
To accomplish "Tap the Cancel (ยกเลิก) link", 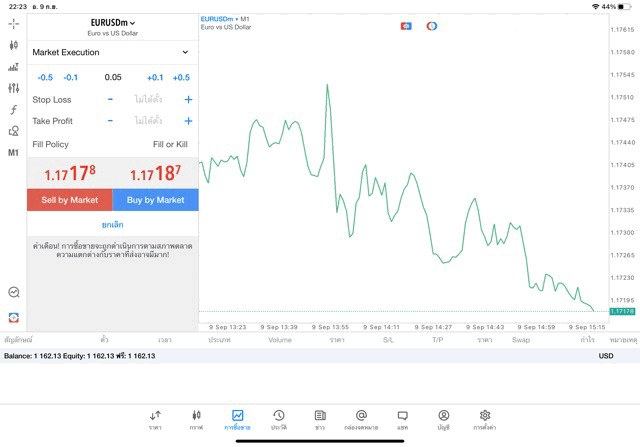I will [x=112, y=225].
